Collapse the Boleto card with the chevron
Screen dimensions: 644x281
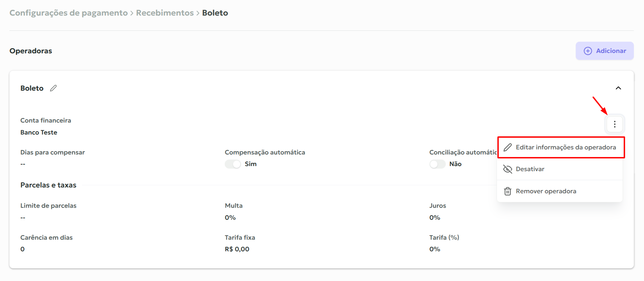pyautogui.click(x=618, y=88)
